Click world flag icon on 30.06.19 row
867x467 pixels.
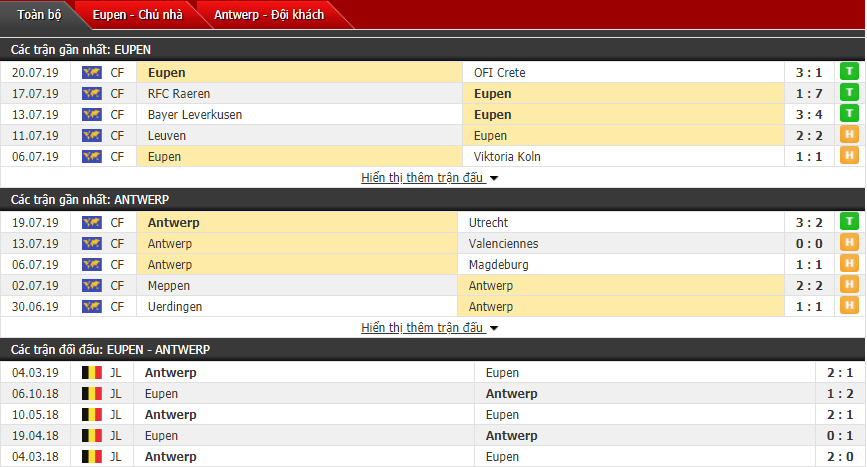pos(92,306)
